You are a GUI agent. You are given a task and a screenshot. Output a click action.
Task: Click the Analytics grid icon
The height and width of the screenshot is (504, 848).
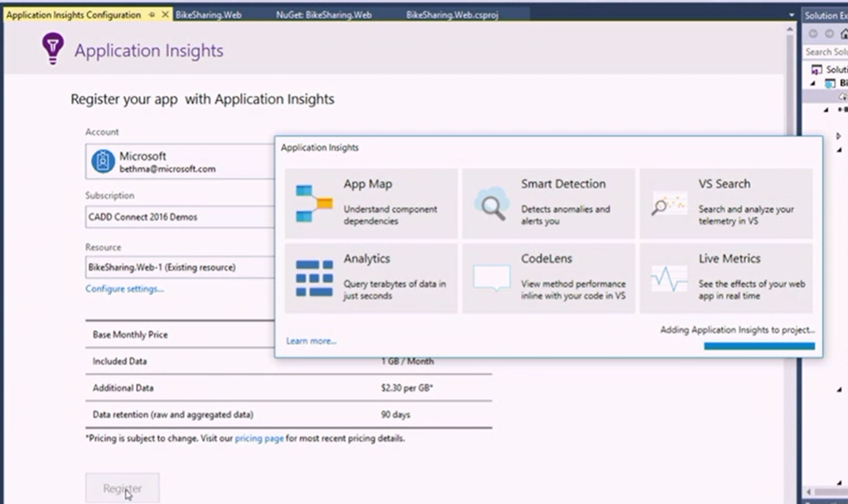coord(313,278)
